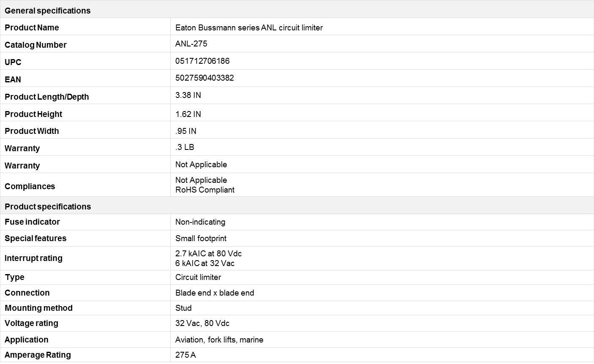
Task: Select the "Product Length/Depth" label
Action: click(x=46, y=97)
